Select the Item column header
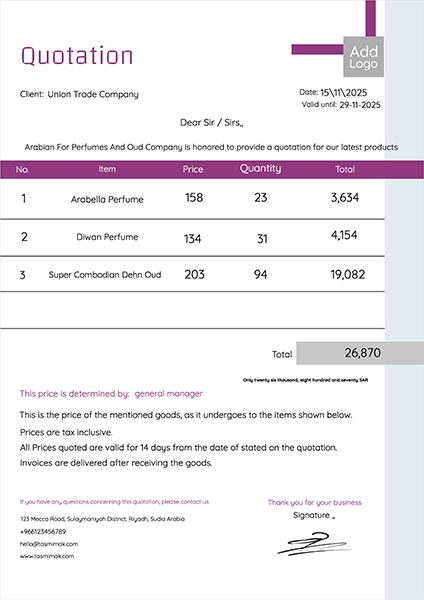Viewport: 424px width, 600px height. click(x=107, y=169)
